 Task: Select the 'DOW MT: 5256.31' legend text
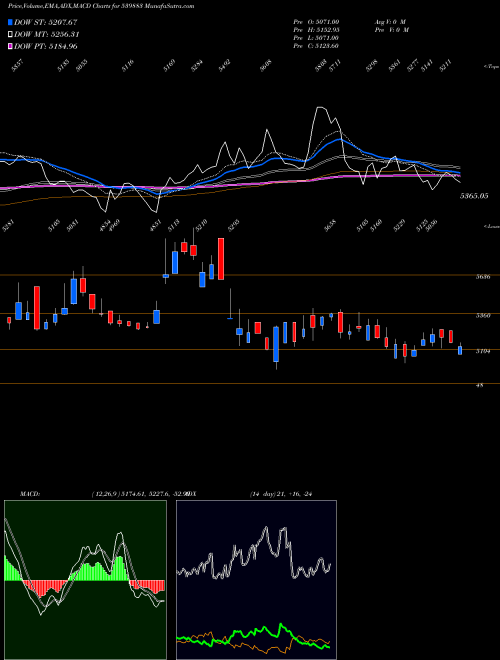47,35
